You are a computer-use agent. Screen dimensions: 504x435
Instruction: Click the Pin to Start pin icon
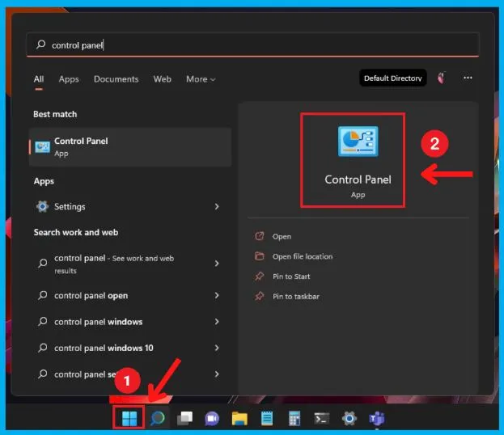(260, 277)
